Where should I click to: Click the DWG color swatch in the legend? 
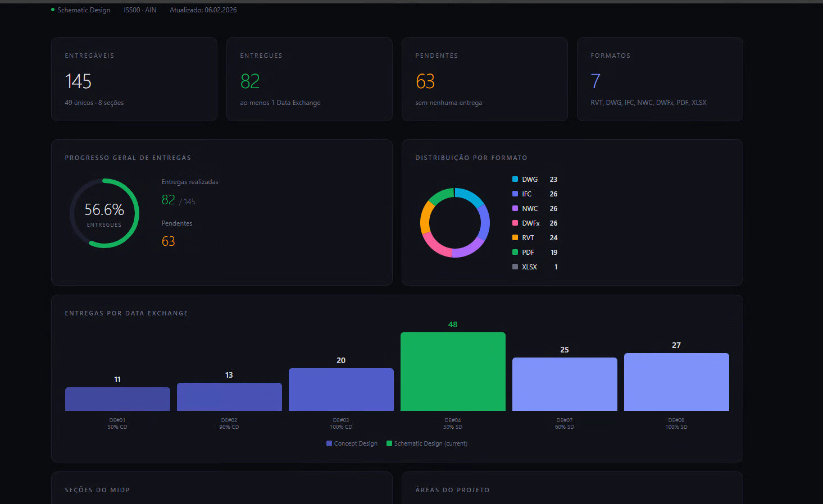click(514, 179)
